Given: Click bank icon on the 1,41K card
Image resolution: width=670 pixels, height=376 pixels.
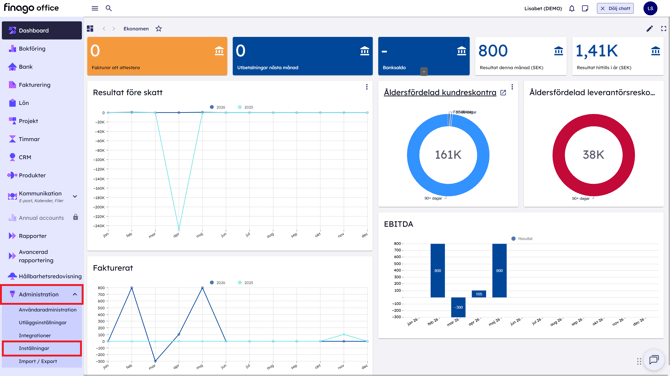Looking at the screenshot, I should (x=655, y=51).
